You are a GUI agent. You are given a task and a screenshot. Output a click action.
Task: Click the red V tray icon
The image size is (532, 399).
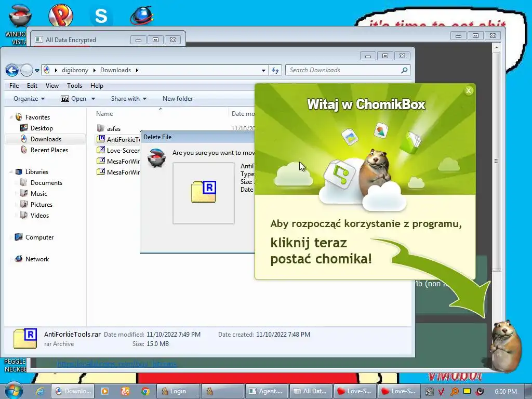tap(441, 392)
